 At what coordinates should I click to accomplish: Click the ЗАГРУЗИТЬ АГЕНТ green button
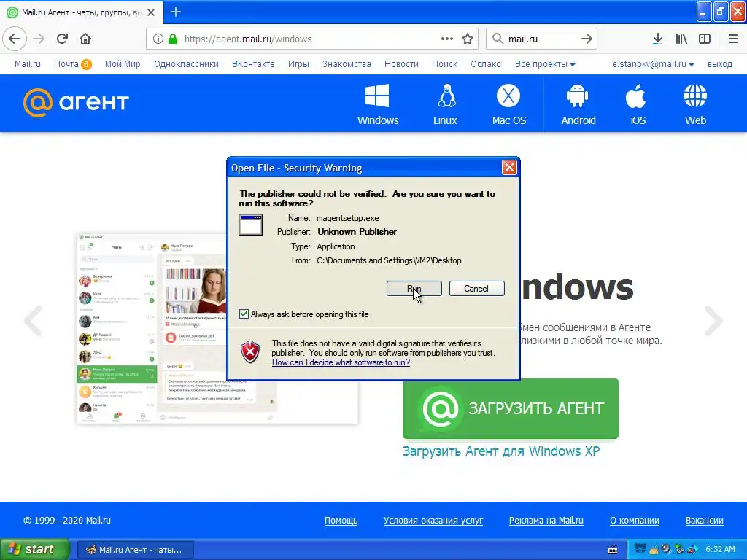pyautogui.click(x=510, y=408)
